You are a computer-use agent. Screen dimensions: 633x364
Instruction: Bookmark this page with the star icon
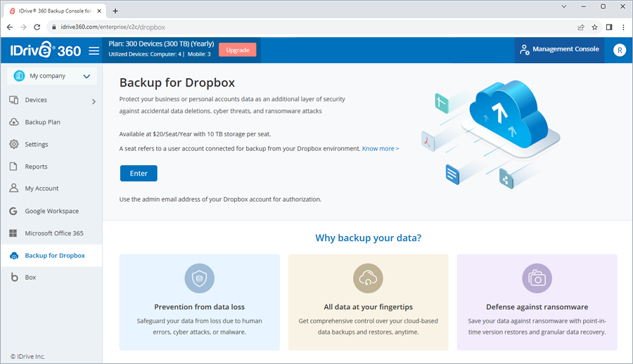[x=594, y=27]
